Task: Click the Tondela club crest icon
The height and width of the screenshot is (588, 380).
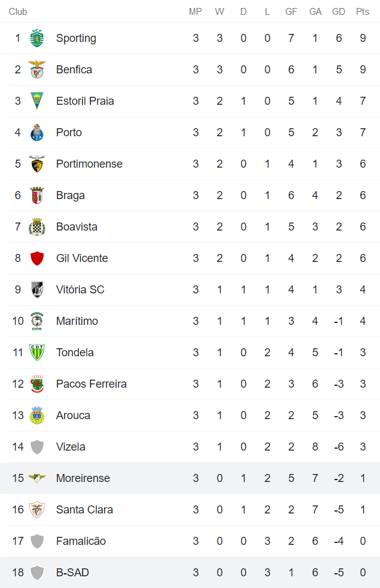Action: (38, 353)
